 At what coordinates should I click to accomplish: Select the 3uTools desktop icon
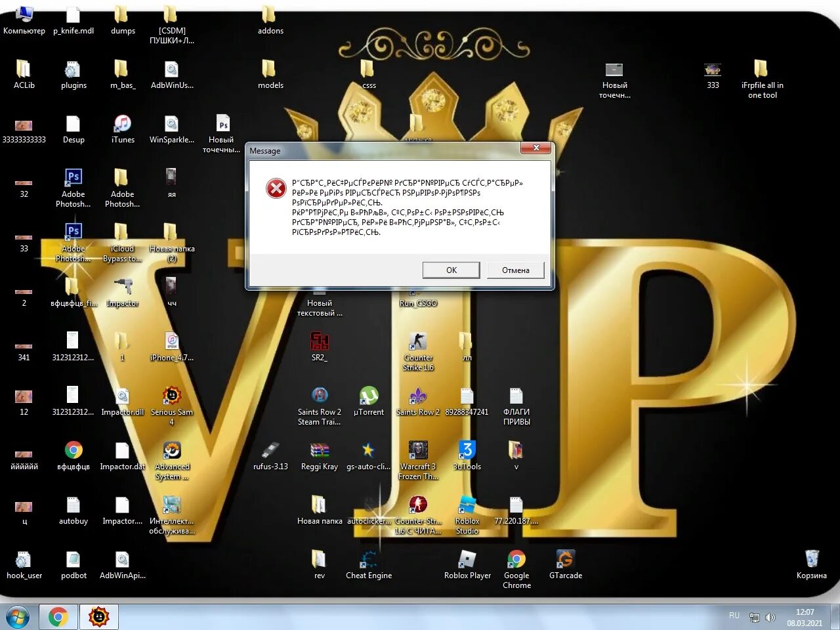467,455
